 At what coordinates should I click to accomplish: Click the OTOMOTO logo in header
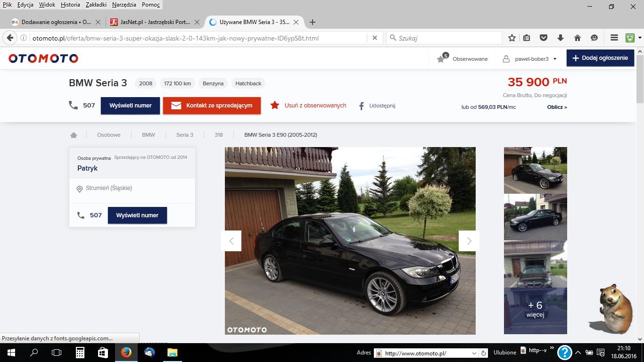(x=43, y=58)
